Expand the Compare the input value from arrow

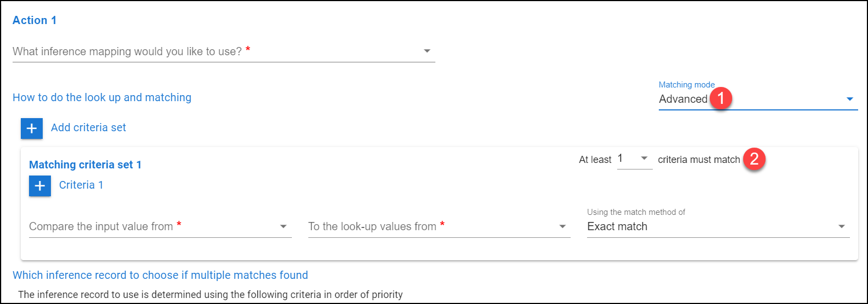[x=283, y=226]
